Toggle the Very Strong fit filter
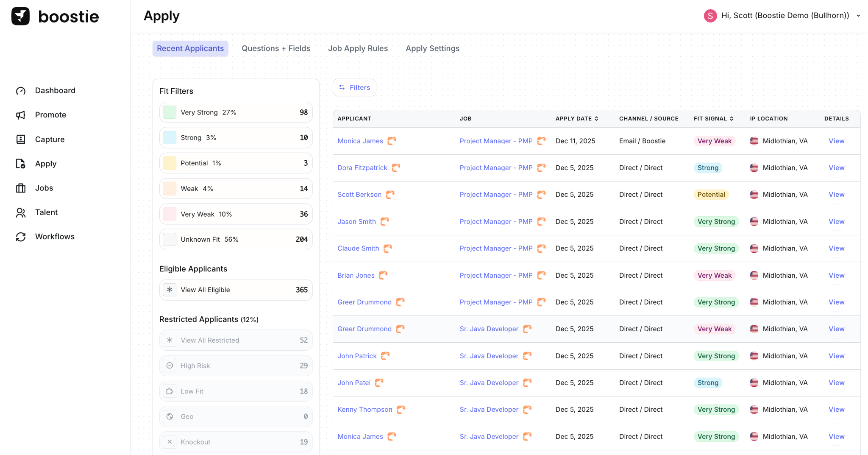 tap(236, 112)
